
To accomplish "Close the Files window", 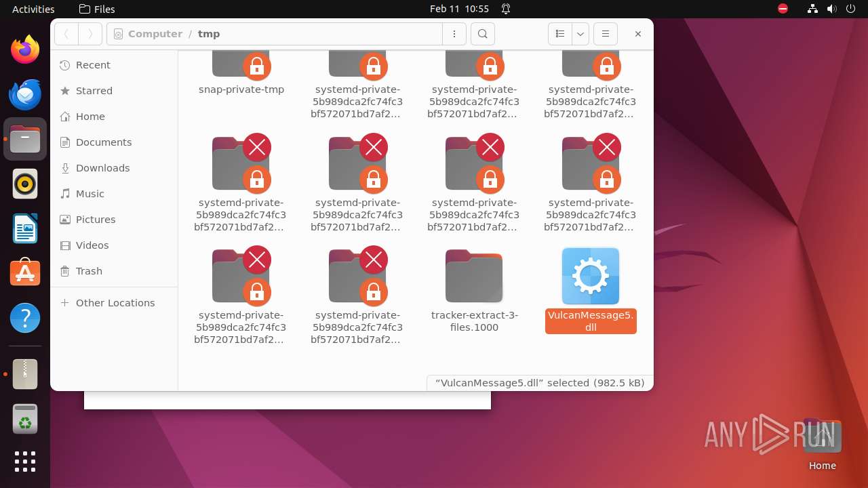I will [x=637, y=34].
